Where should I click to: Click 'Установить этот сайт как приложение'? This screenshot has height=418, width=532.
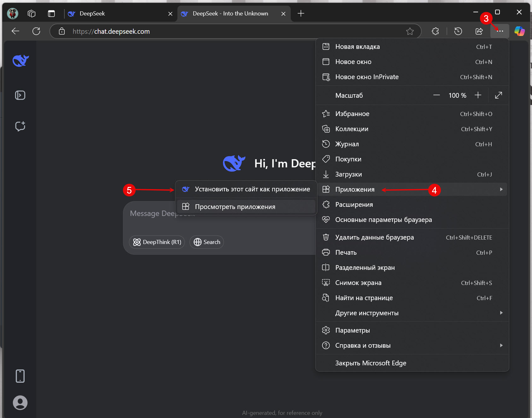click(246, 189)
